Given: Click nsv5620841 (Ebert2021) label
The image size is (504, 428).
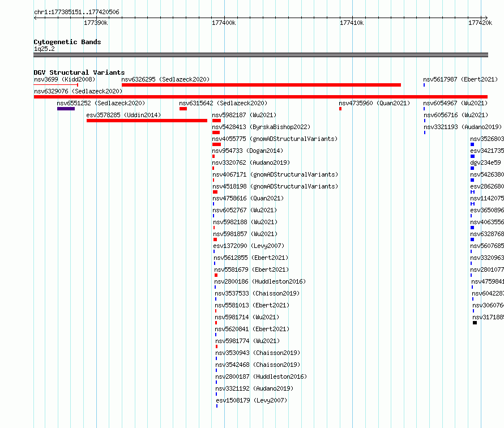Looking at the screenshot, I should [253, 329].
